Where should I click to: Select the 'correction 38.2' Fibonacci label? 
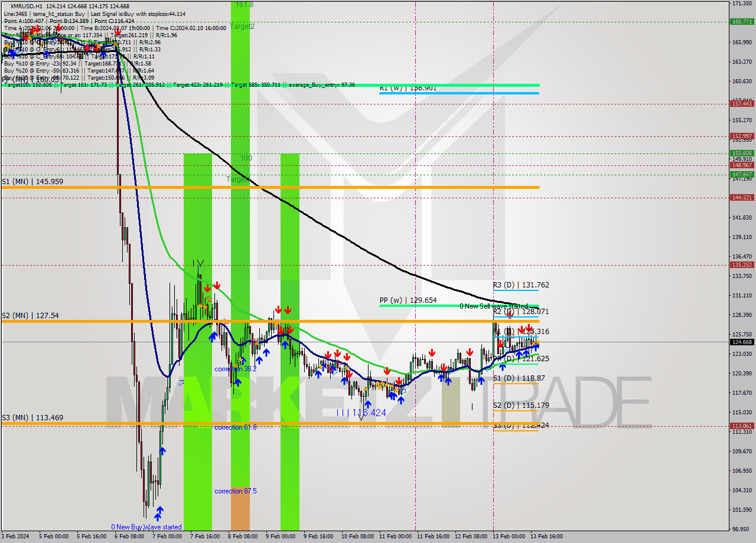tap(236, 369)
